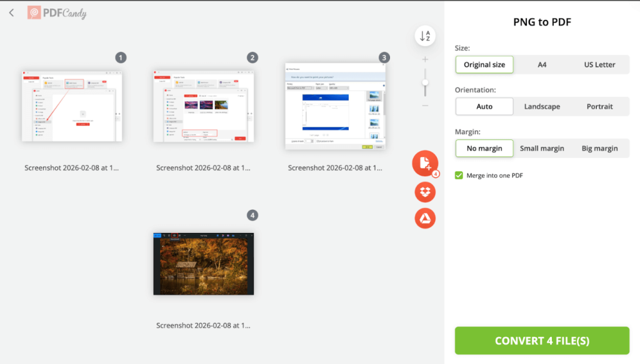Screen dimensions: 640x364
Task: Set Big margin option
Action: click(599, 148)
